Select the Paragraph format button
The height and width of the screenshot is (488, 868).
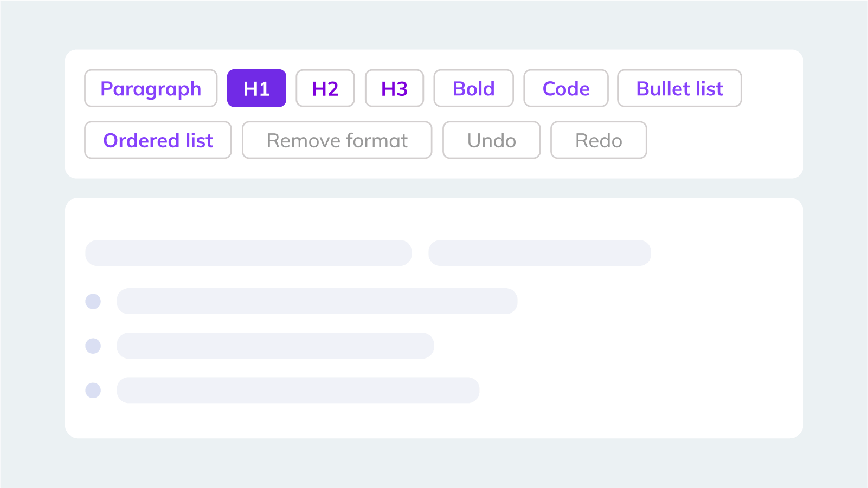tap(151, 88)
